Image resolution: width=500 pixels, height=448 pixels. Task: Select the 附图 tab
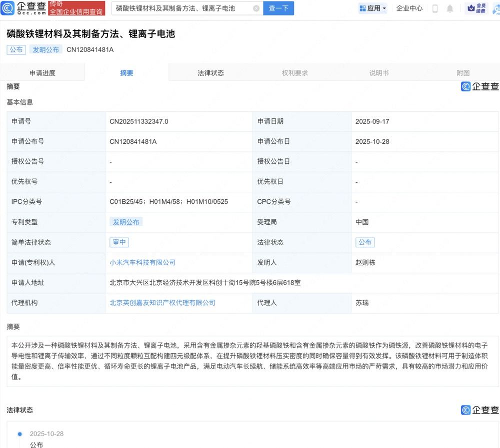pyautogui.click(x=463, y=73)
